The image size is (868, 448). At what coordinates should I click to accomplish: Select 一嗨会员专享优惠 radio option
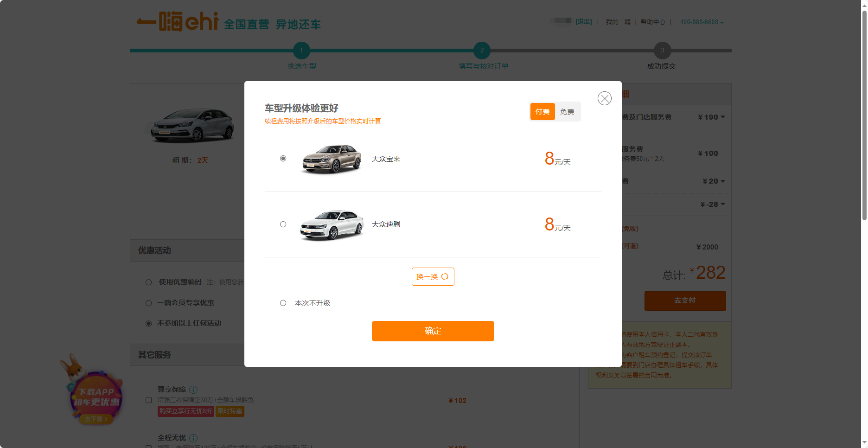click(148, 303)
